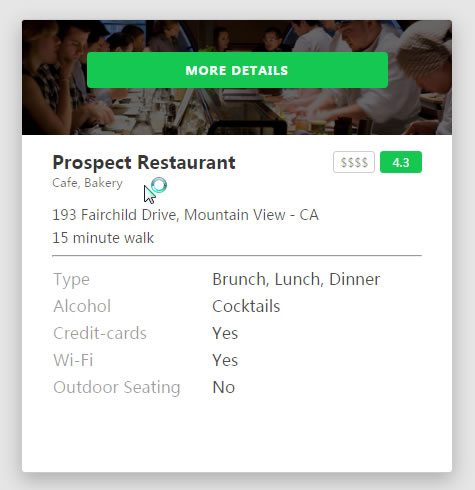Click the Yes value for Credit-cards

(225, 333)
